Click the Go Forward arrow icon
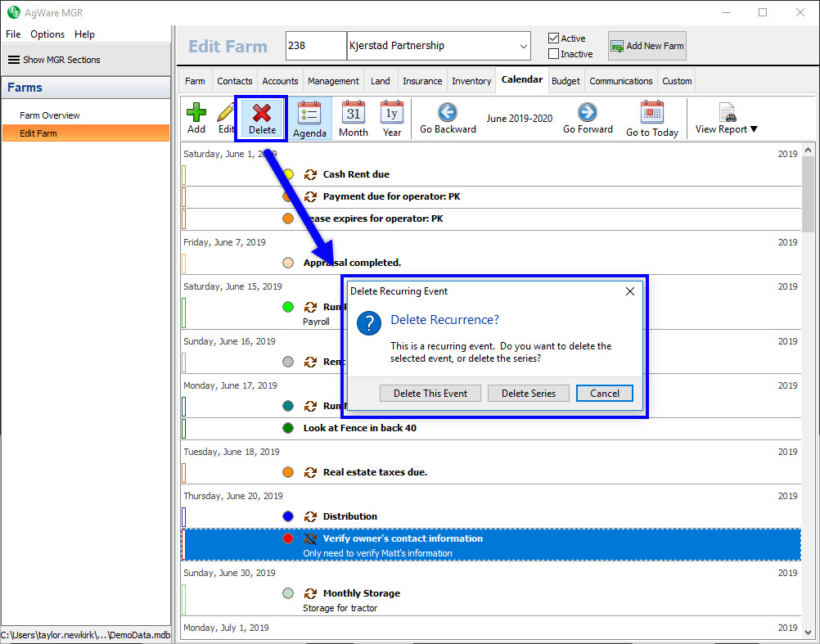 (587, 113)
